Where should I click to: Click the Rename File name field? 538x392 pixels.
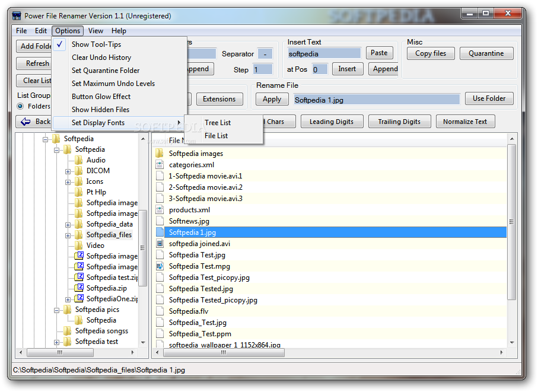point(377,100)
